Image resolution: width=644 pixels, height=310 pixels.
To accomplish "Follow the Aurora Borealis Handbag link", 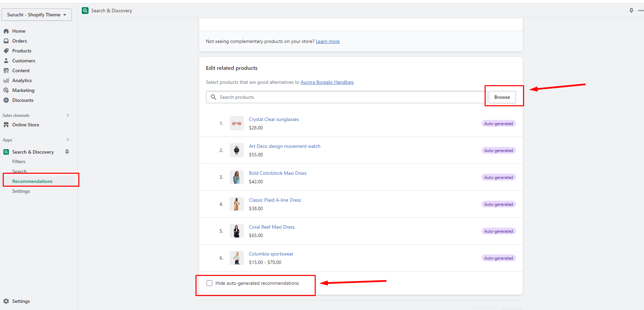I will point(327,82).
